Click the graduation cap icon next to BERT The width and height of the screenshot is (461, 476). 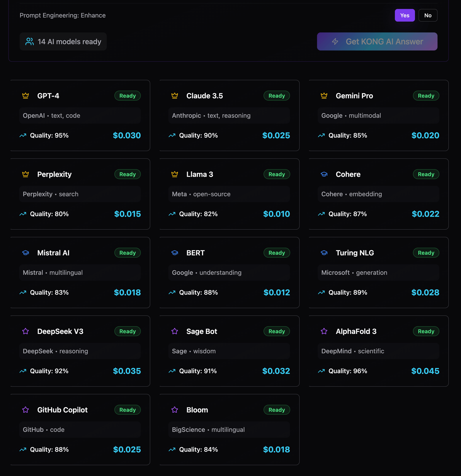175,253
